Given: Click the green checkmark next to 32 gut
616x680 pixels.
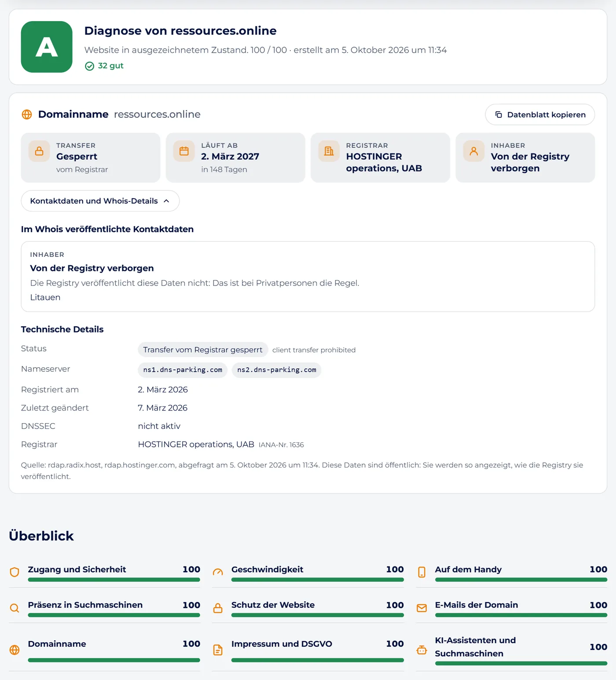Looking at the screenshot, I should pyautogui.click(x=89, y=66).
